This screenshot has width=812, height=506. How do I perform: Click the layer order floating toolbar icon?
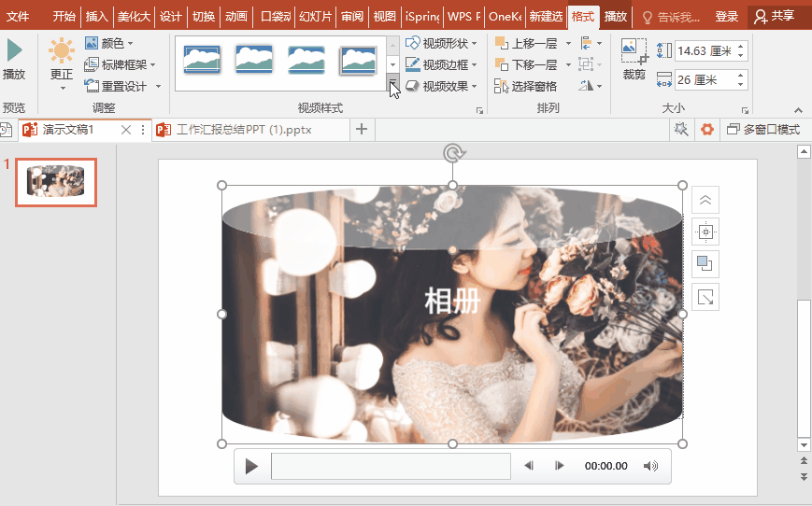coord(705,264)
